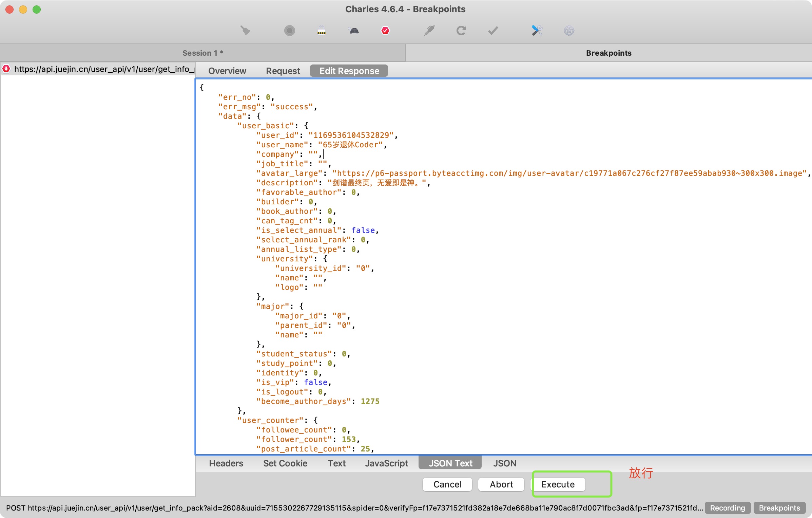Click the validate checkmark icon
Image resolution: width=812 pixels, height=518 pixels.
493,31
